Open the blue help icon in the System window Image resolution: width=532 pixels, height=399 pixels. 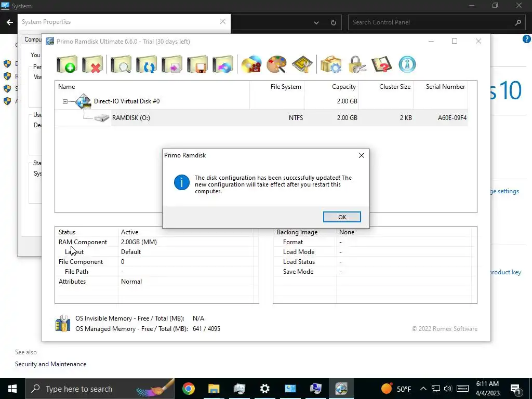point(527,39)
